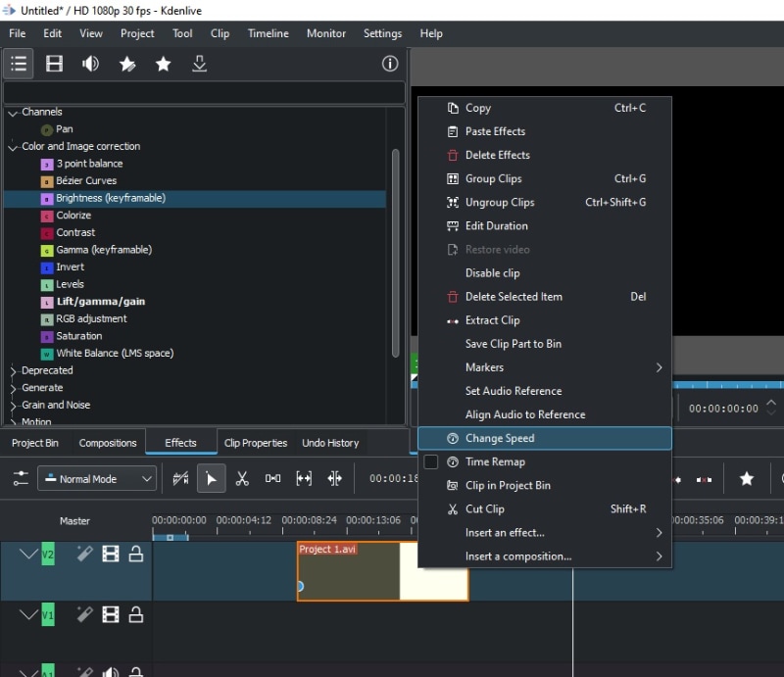Switch to Undo History tab
Screen dimensions: 784x677
tap(330, 443)
